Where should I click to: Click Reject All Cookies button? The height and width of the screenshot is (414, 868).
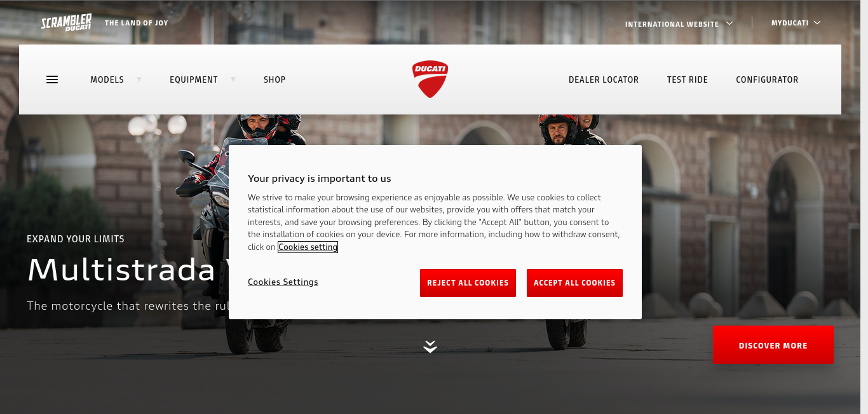(x=468, y=283)
